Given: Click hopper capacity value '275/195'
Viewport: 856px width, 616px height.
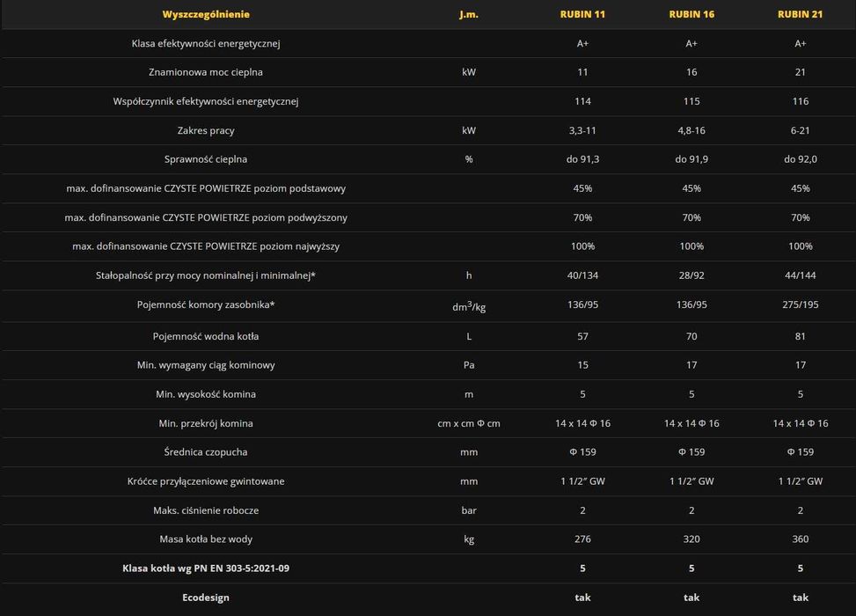Looking at the screenshot, I should 800,304.
